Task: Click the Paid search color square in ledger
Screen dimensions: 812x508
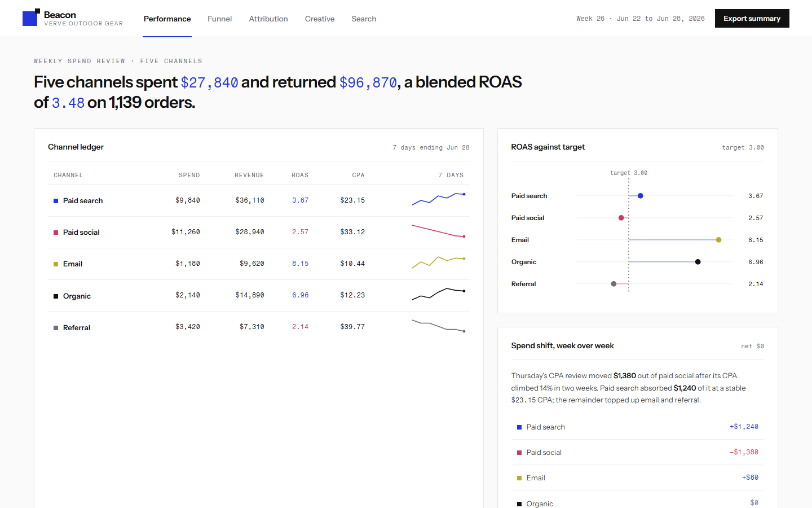Action: [x=56, y=201]
